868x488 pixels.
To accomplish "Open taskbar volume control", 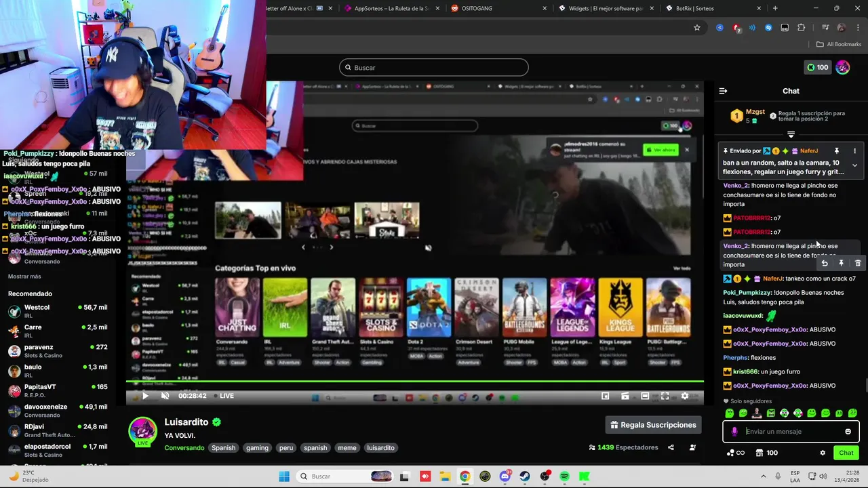I will click(x=823, y=476).
